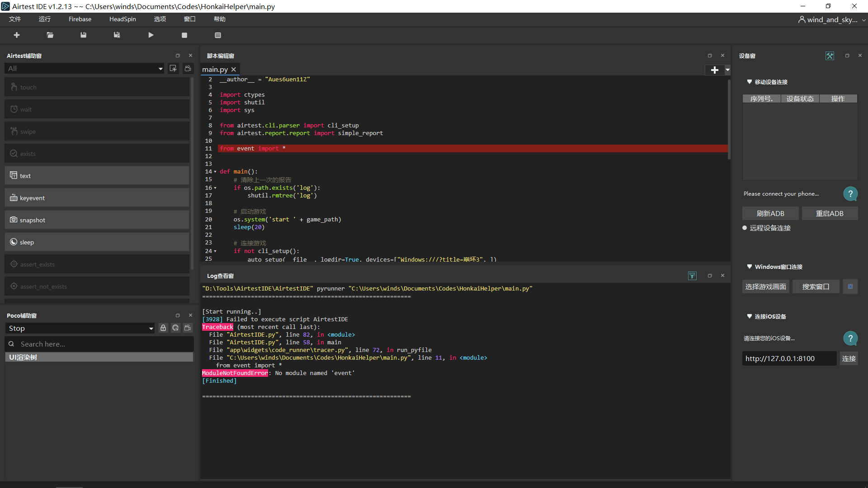868x488 pixels.
Task: Open the 文件 menu
Action: click(x=15, y=19)
